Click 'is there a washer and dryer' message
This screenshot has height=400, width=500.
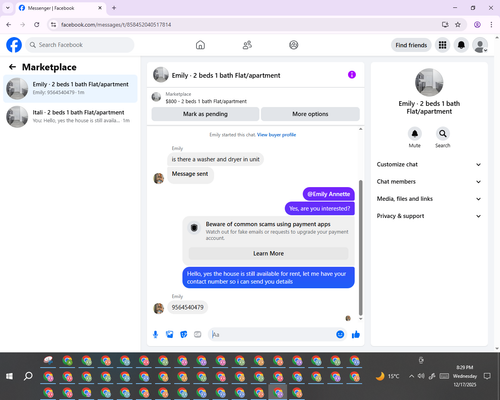click(x=215, y=159)
